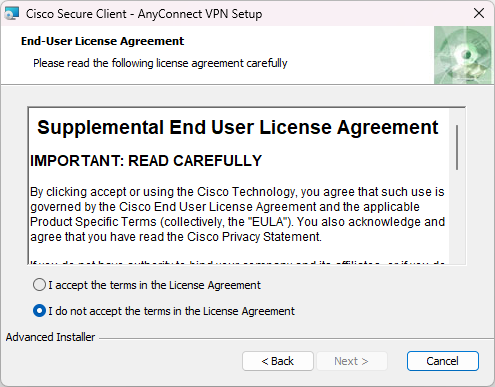The image size is (495, 387).
Task: Click the "End-User License Agreement" page title
Action: tap(102, 41)
